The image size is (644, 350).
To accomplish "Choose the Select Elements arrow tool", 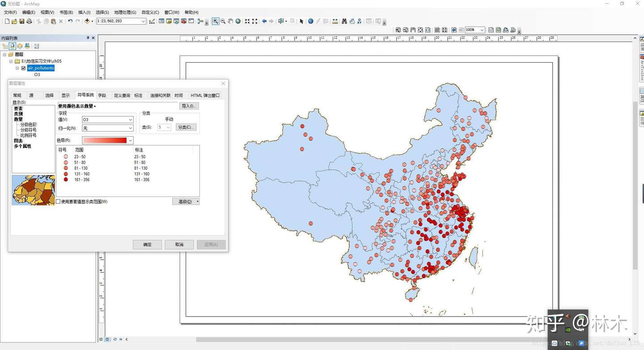I will (301, 21).
